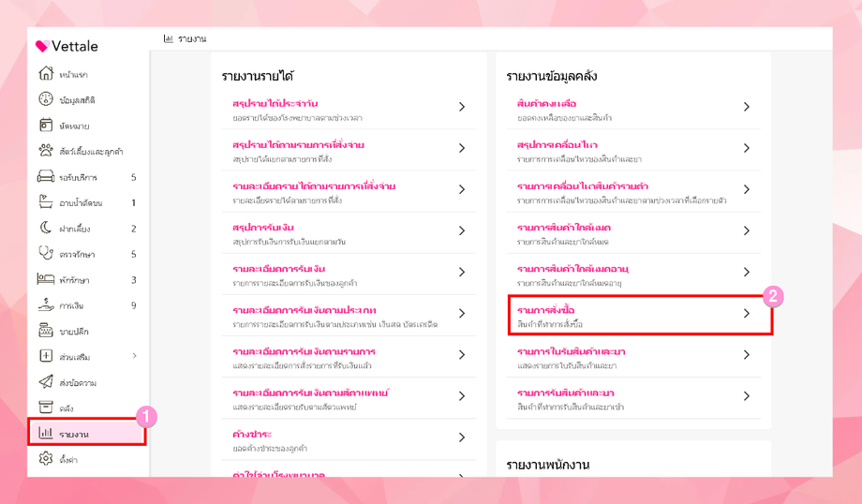Open the stethoscope examination (ตรวจรักษา) icon

(x=46, y=254)
